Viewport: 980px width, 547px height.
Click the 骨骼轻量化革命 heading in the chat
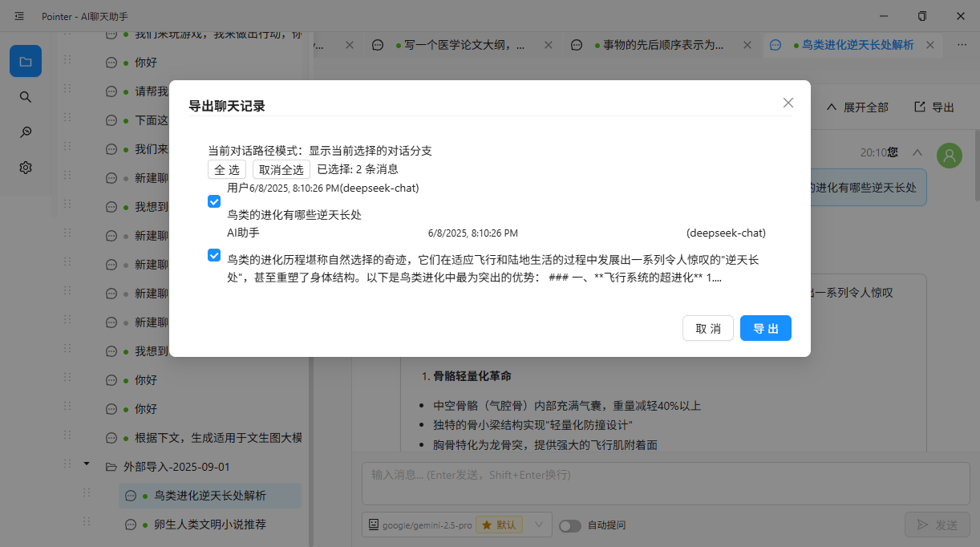click(472, 376)
